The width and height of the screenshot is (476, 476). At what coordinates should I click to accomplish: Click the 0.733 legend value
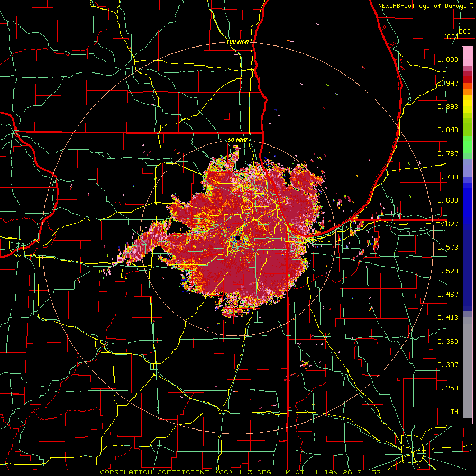click(x=448, y=177)
